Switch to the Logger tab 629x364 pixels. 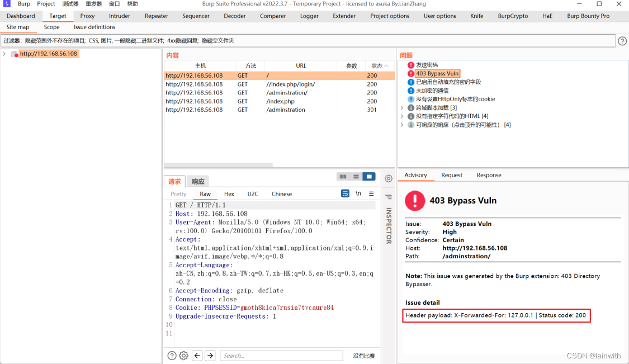coord(309,16)
